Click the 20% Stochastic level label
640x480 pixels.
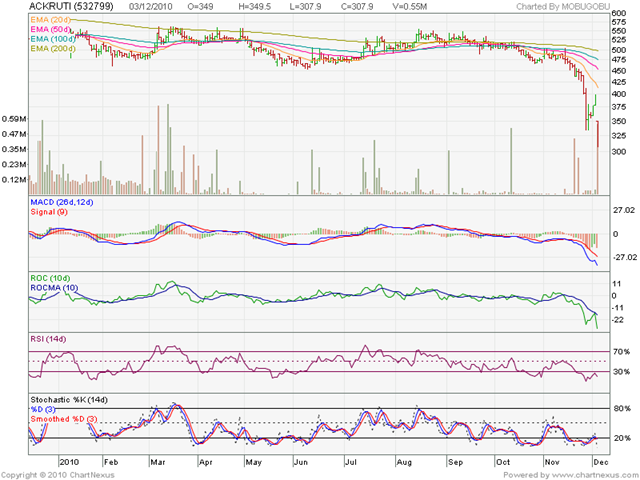pyautogui.click(x=621, y=438)
